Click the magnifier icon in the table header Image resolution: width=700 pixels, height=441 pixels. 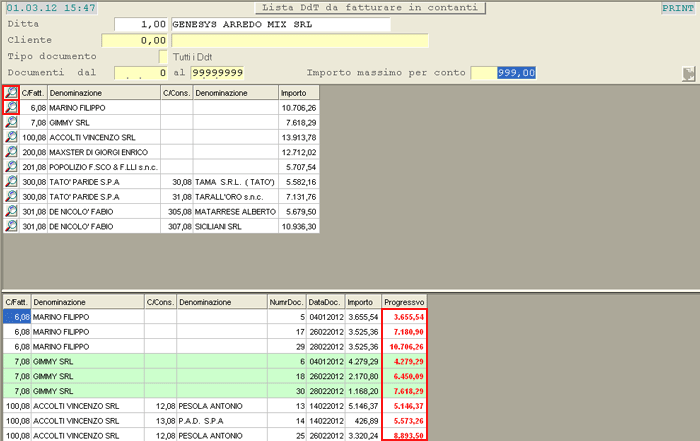click(x=11, y=93)
